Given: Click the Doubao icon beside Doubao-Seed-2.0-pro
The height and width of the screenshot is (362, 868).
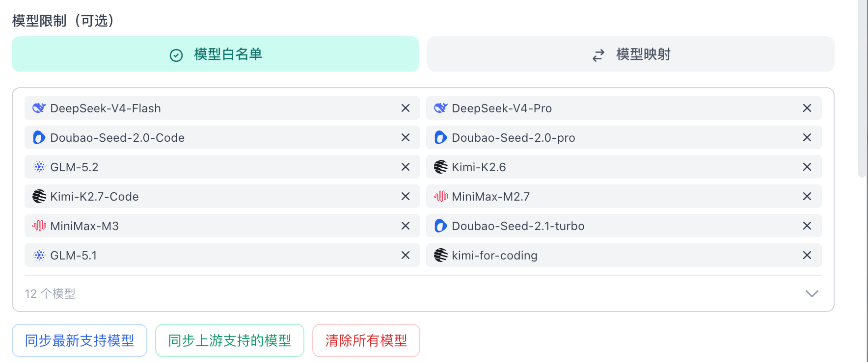Looking at the screenshot, I should point(441,137).
